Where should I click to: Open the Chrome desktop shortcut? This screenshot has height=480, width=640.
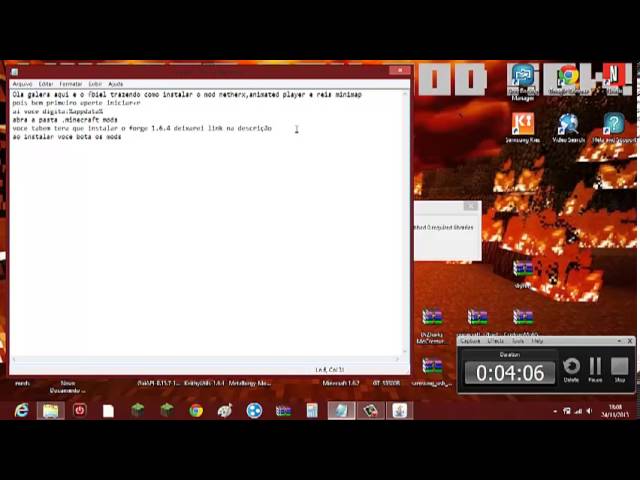point(568,79)
